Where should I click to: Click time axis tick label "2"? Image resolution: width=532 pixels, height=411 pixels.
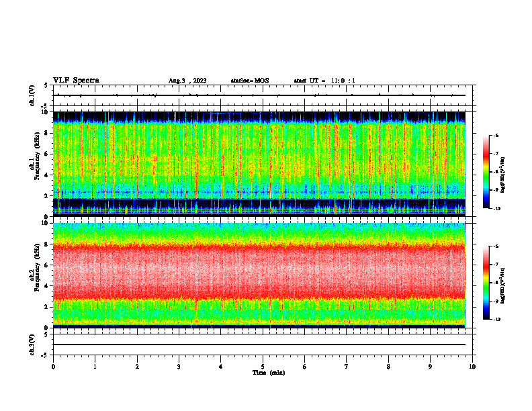[137, 367]
